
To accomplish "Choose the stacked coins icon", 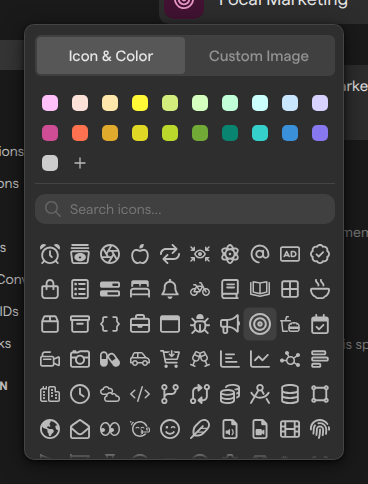I will [x=230, y=394].
